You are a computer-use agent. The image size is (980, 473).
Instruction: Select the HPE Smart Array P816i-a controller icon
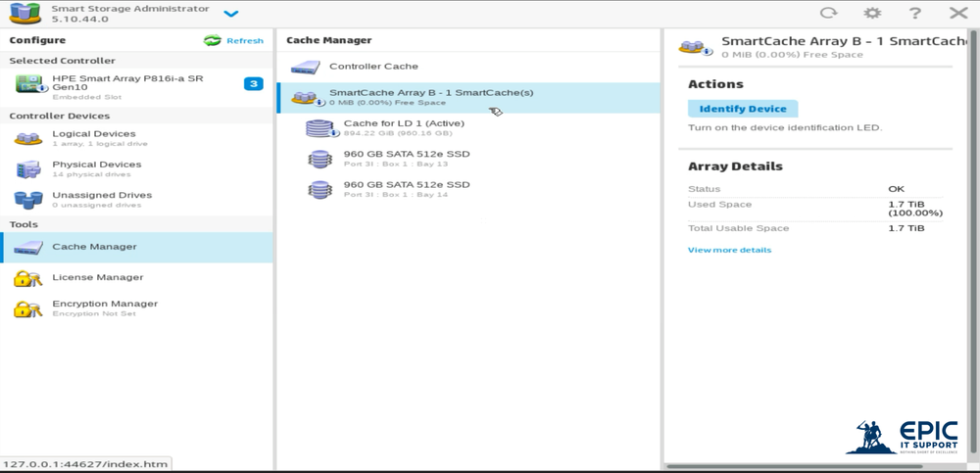(x=29, y=84)
